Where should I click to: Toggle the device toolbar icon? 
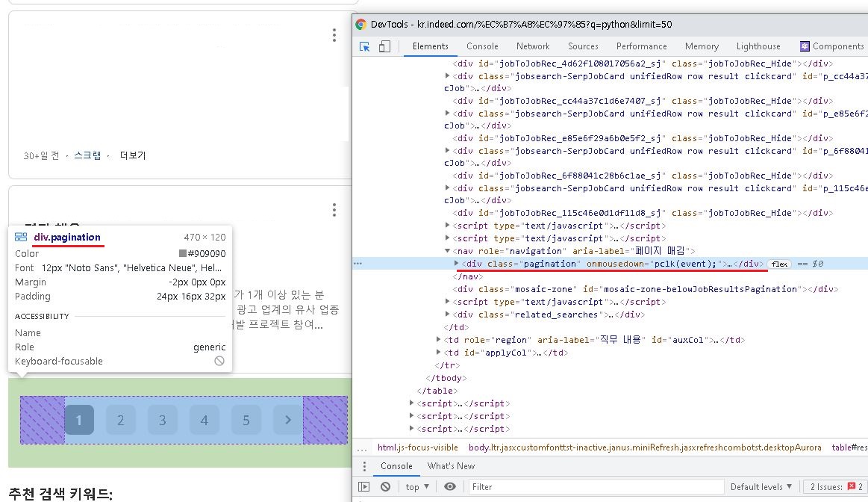pos(384,46)
